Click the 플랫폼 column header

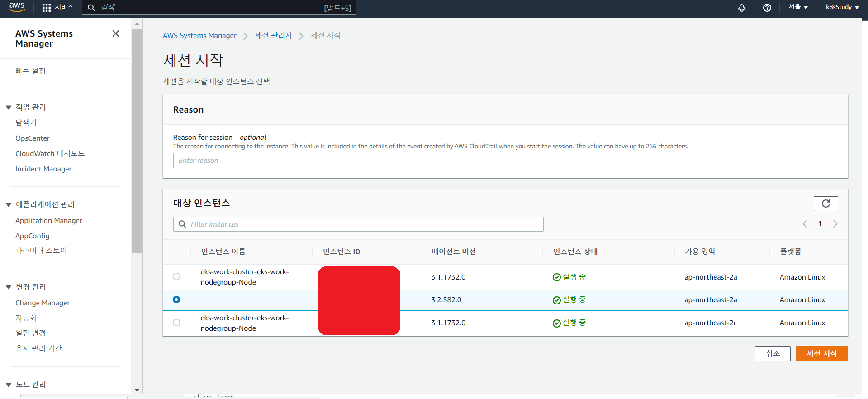pyautogui.click(x=790, y=252)
